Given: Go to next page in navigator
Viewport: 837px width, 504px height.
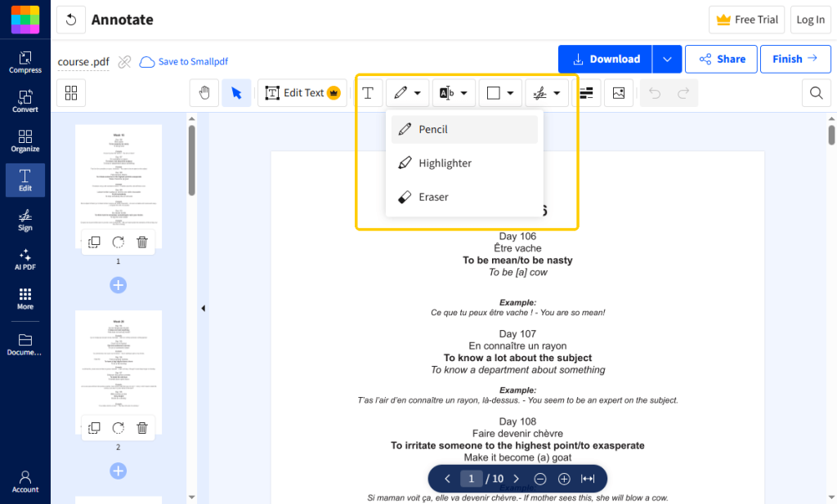Looking at the screenshot, I should tap(517, 479).
